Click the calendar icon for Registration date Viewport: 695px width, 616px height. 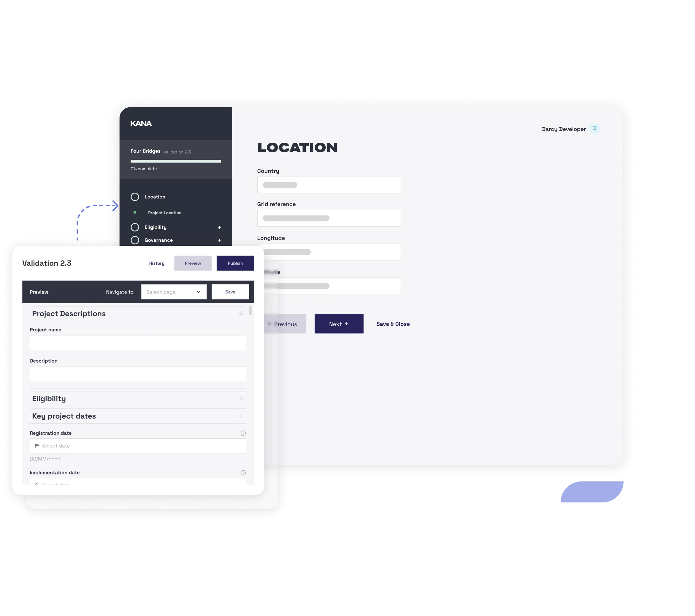(38, 445)
